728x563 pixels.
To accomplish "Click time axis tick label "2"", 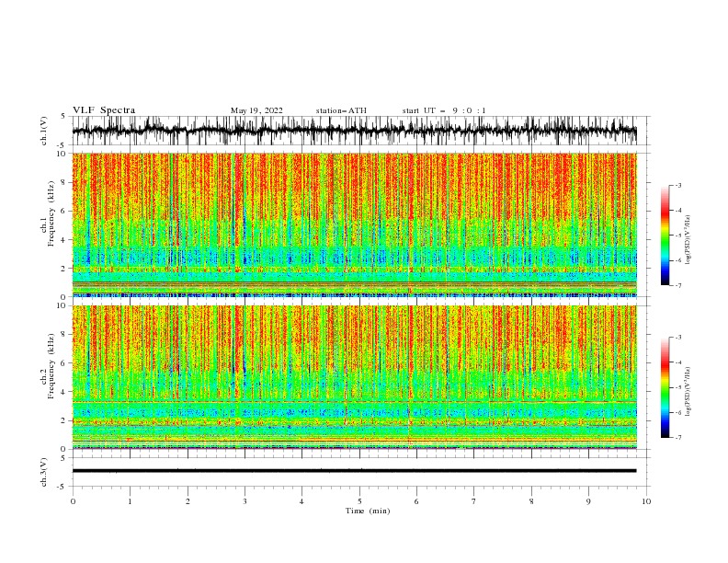I will (188, 501).
